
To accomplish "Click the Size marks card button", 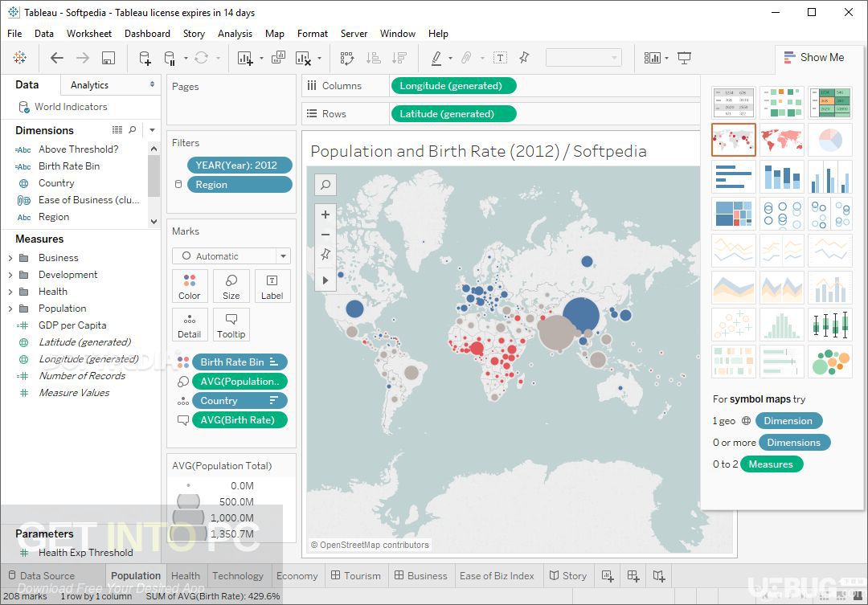I will tap(231, 286).
